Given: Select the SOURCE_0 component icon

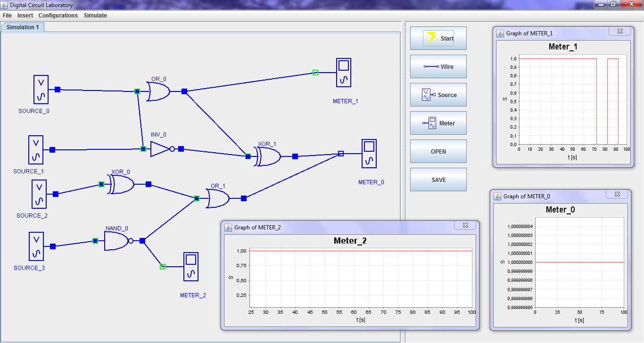Looking at the screenshot, I should coord(41,89).
